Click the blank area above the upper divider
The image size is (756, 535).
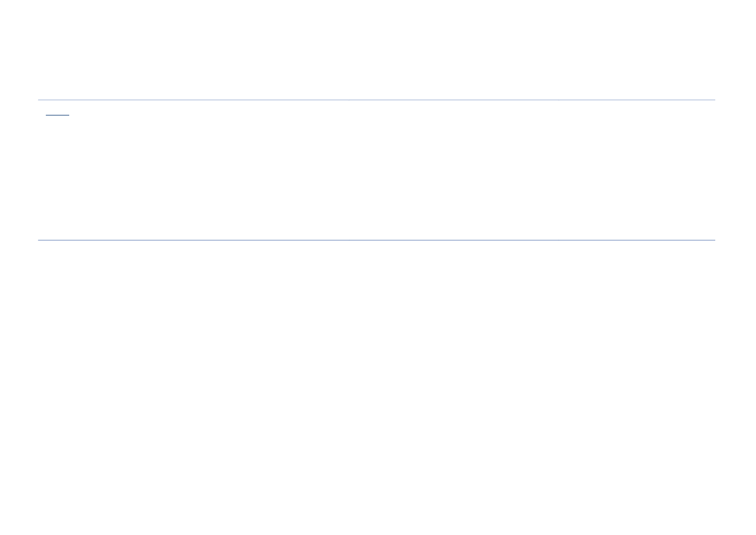tap(376, 49)
